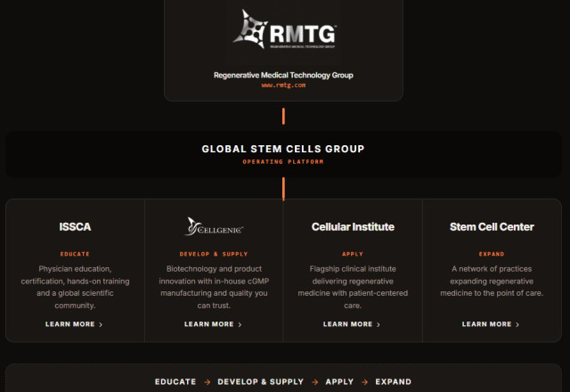Open the Cellular Institute heading
The height and width of the screenshot is (392, 570).
click(353, 226)
